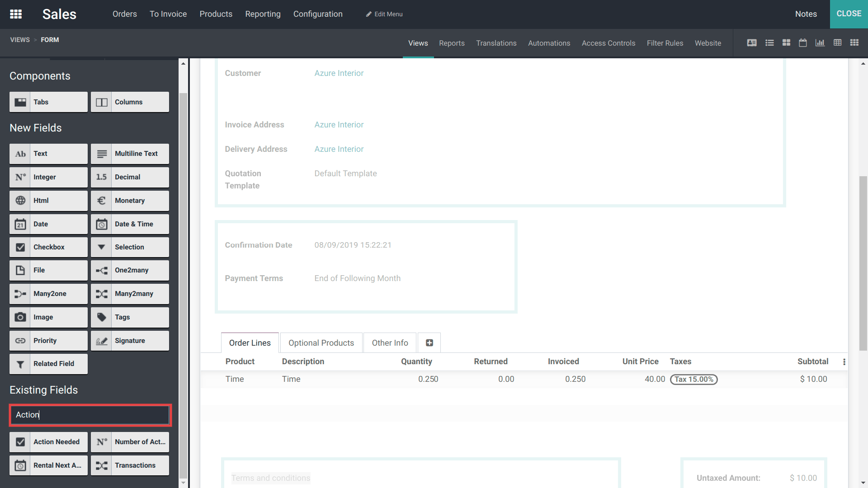
Task: Open the Optional Products tab
Action: pyautogui.click(x=321, y=343)
